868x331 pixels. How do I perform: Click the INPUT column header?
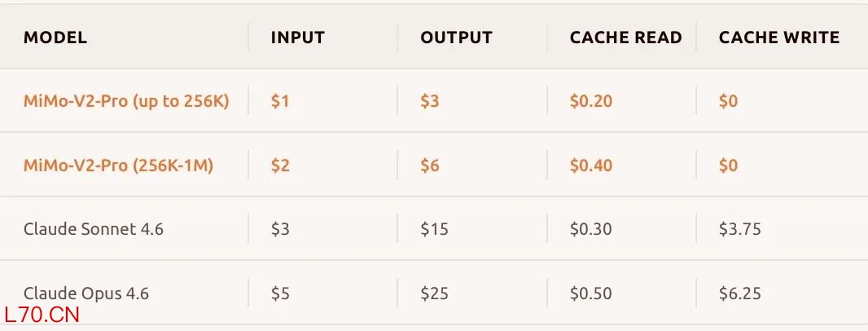297,38
